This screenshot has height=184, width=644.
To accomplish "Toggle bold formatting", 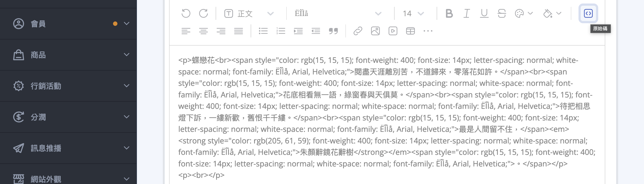I will [449, 14].
